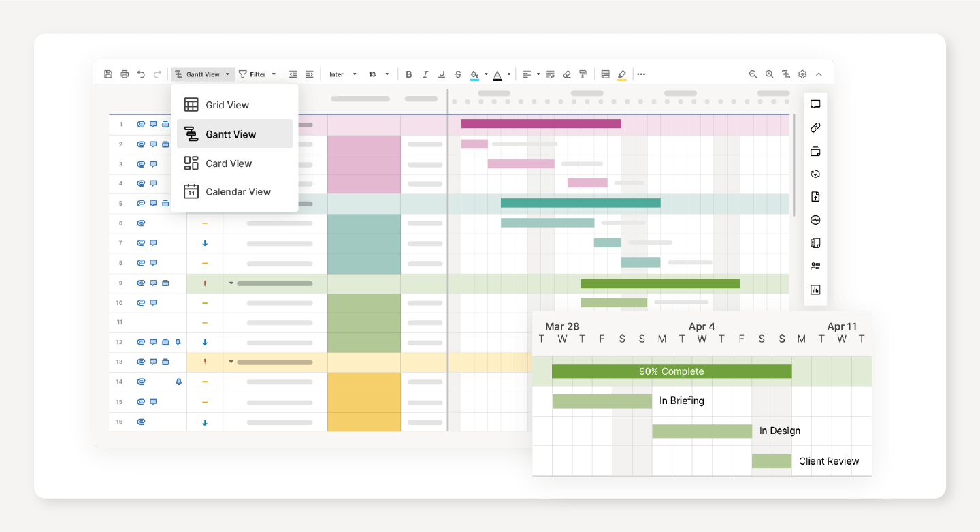Open the more options ellipsis in the toolbar
The width and height of the screenshot is (980, 532).
641,74
